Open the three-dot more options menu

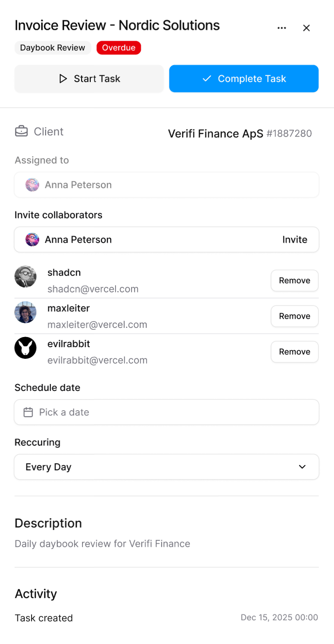point(282,28)
